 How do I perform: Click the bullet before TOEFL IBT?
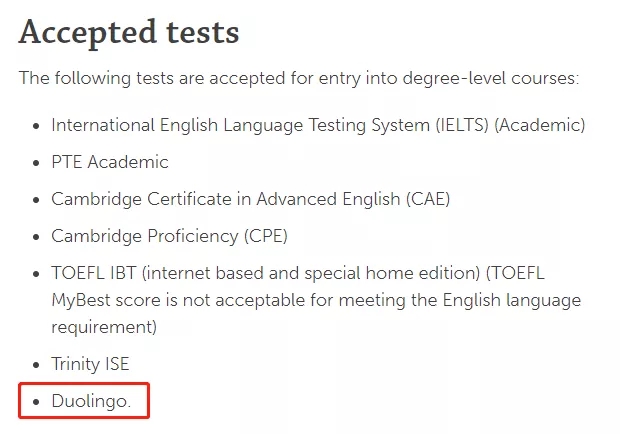pyautogui.click(x=36, y=274)
